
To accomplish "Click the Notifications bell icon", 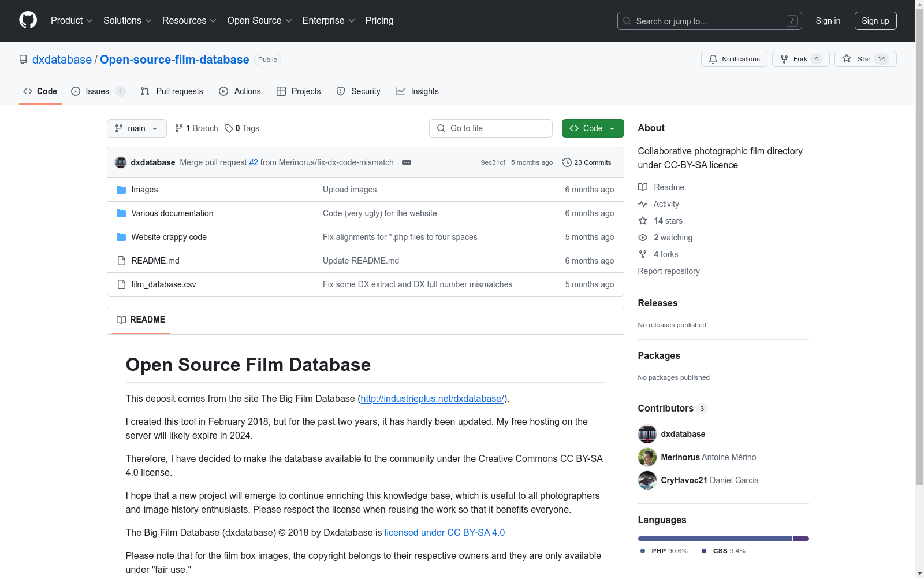I will coord(713,59).
